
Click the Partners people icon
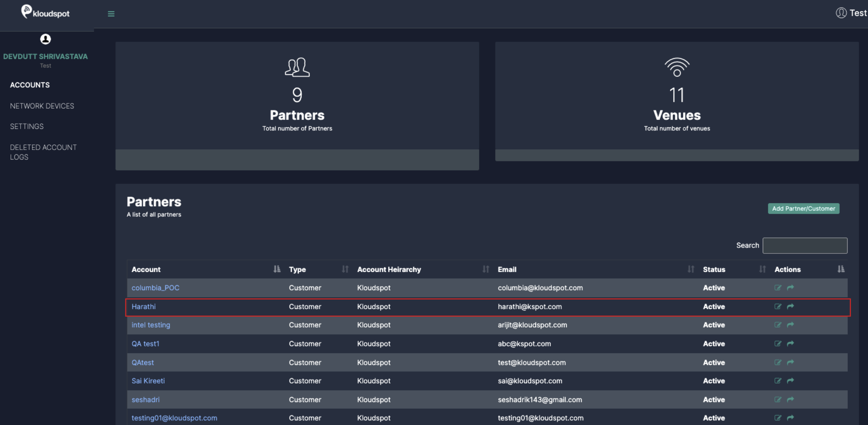pyautogui.click(x=297, y=67)
